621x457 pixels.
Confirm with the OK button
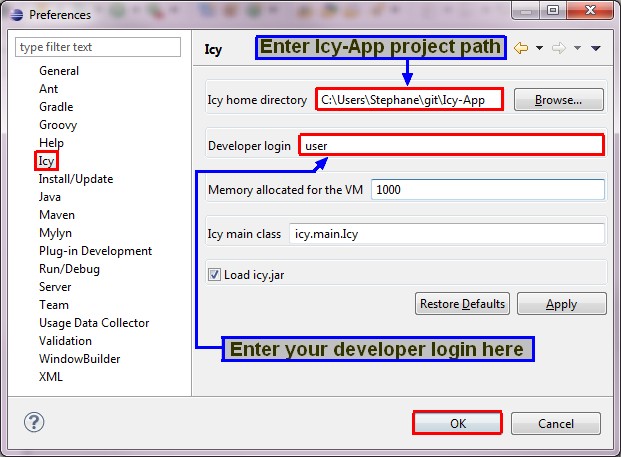point(457,423)
